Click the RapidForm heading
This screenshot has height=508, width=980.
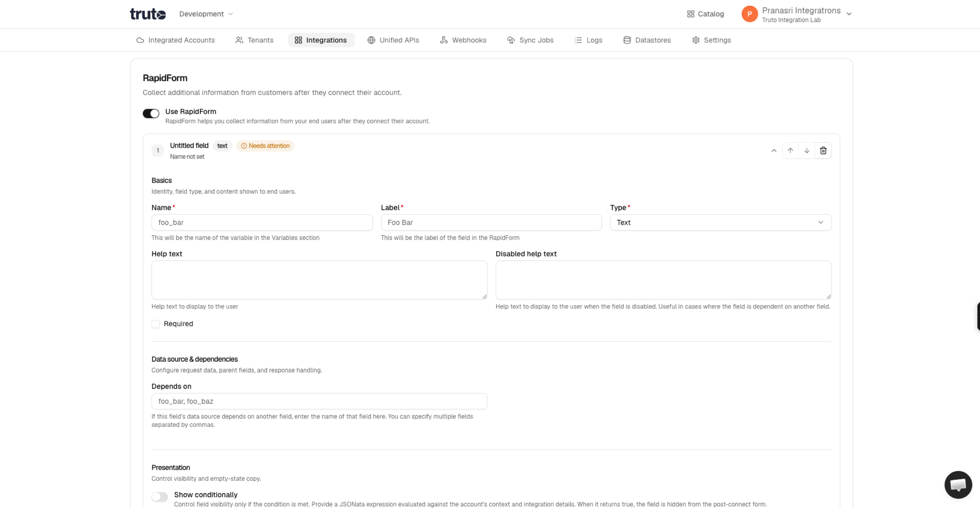click(165, 78)
